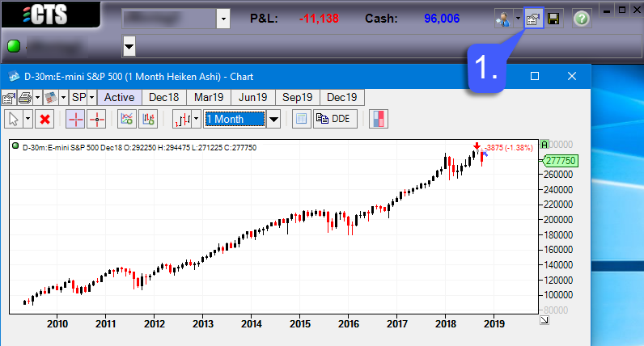This screenshot has height=346, width=644.
Task: Minimize the CTS main toolbar window
Action: (x=606, y=11)
